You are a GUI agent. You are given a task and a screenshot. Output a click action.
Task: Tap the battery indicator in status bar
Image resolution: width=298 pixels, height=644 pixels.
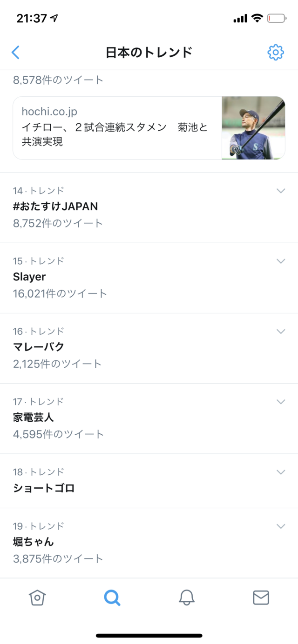277,19
